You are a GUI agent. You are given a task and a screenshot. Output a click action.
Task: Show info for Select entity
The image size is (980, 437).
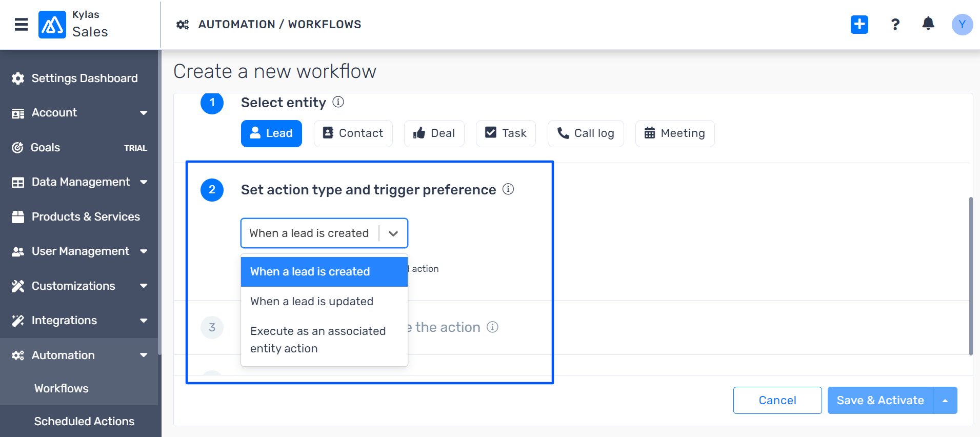pyautogui.click(x=338, y=102)
